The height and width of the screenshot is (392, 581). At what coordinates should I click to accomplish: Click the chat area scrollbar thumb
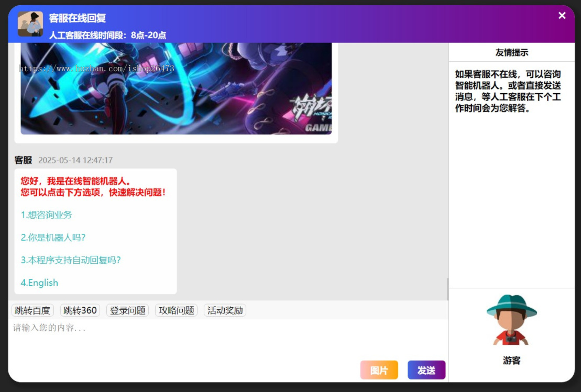447,289
